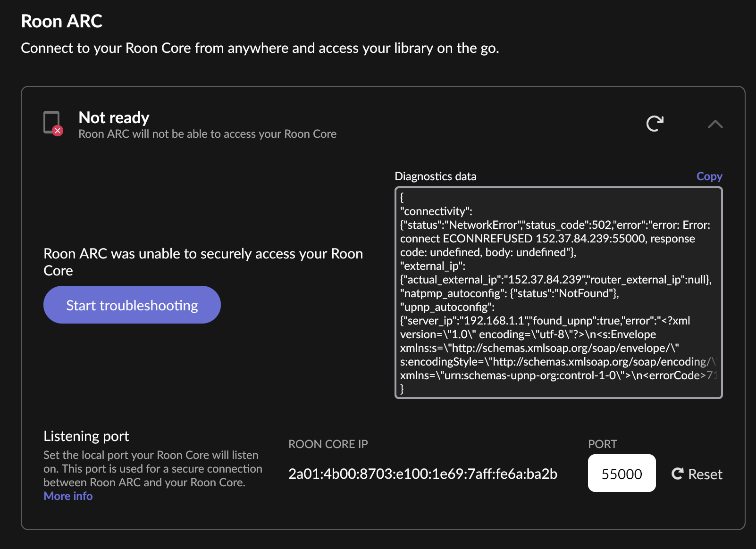The height and width of the screenshot is (549, 756).
Task: Click the Not ready heading
Action: 114,117
